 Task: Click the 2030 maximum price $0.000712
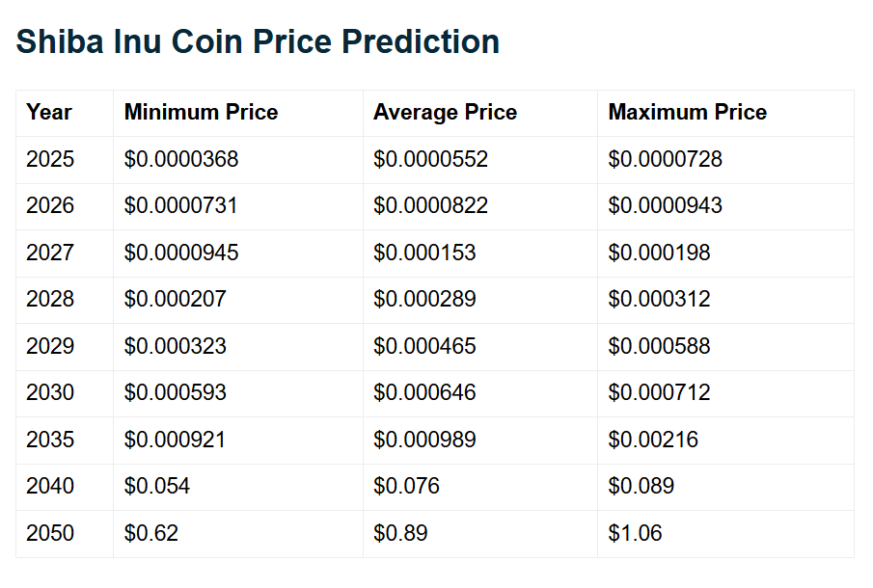tap(659, 393)
